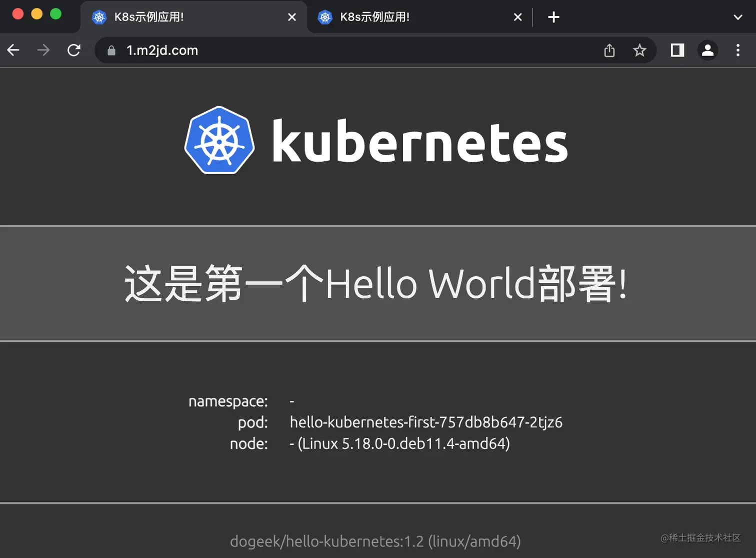
Task: Open the side panel
Action: pos(677,50)
